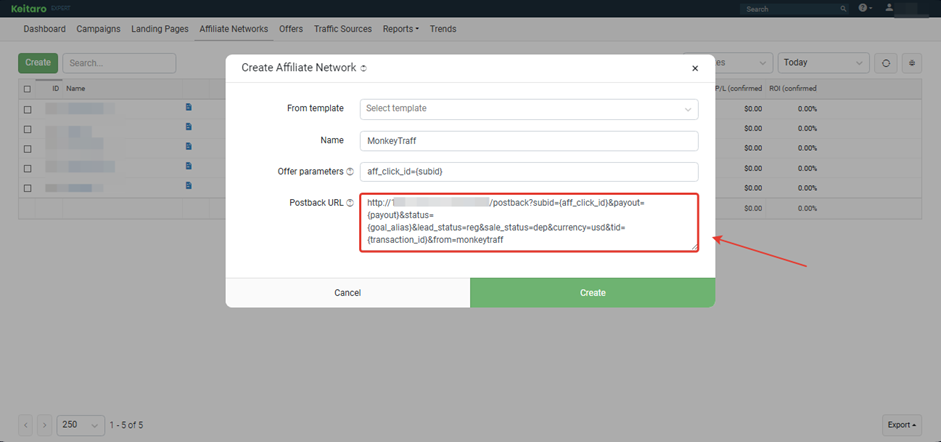The image size is (941, 442).
Task: Tick the checkbox in the last table row
Action: (27, 188)
